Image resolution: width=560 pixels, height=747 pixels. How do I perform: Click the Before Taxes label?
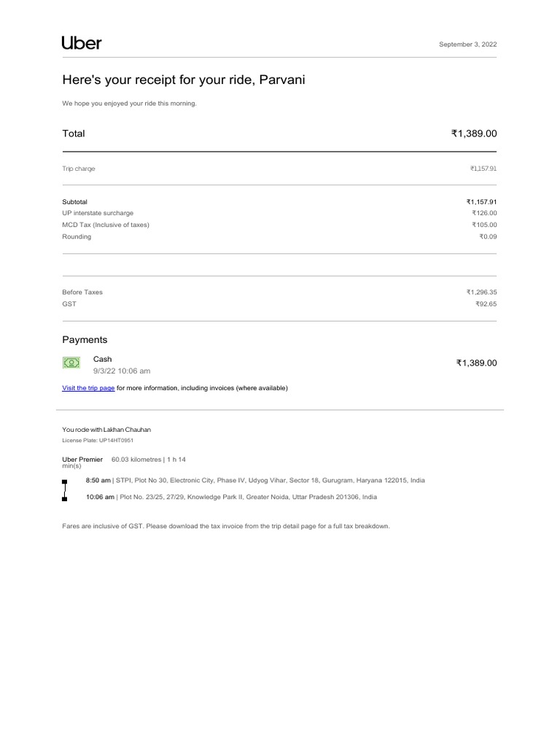(82, 292)
